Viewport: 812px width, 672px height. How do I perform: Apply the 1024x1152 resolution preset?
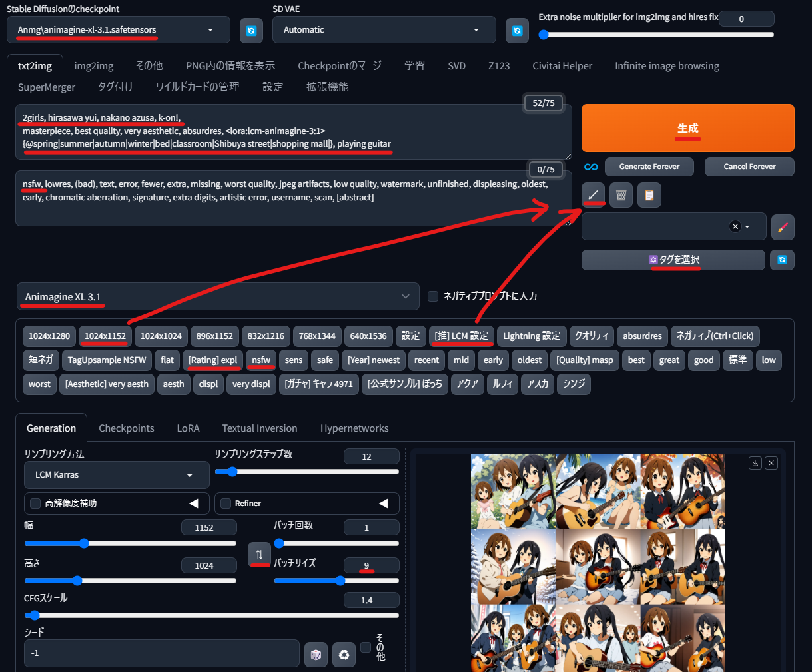[x=105, y=336]
